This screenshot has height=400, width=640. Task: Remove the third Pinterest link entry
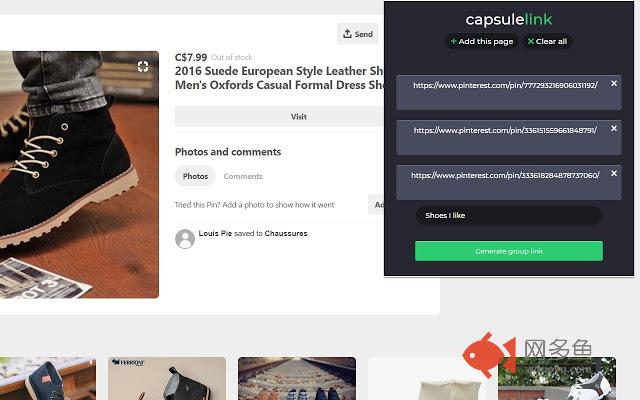pyautogui.click(x=613, y=173)
